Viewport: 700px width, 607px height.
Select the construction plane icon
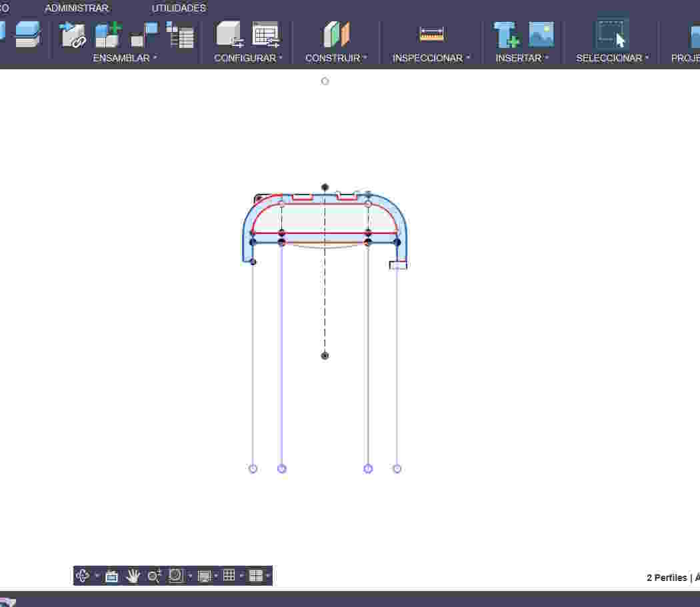337,35
